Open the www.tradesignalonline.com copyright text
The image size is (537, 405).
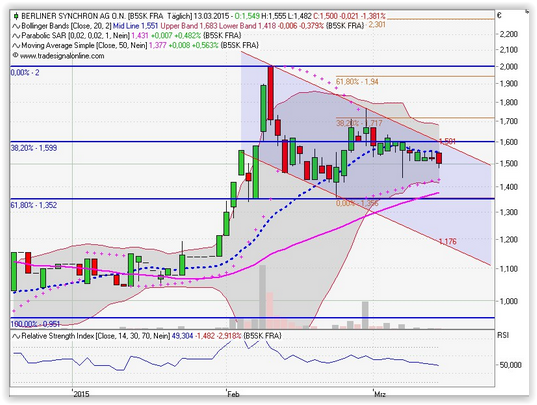click(x=59, y=56)
